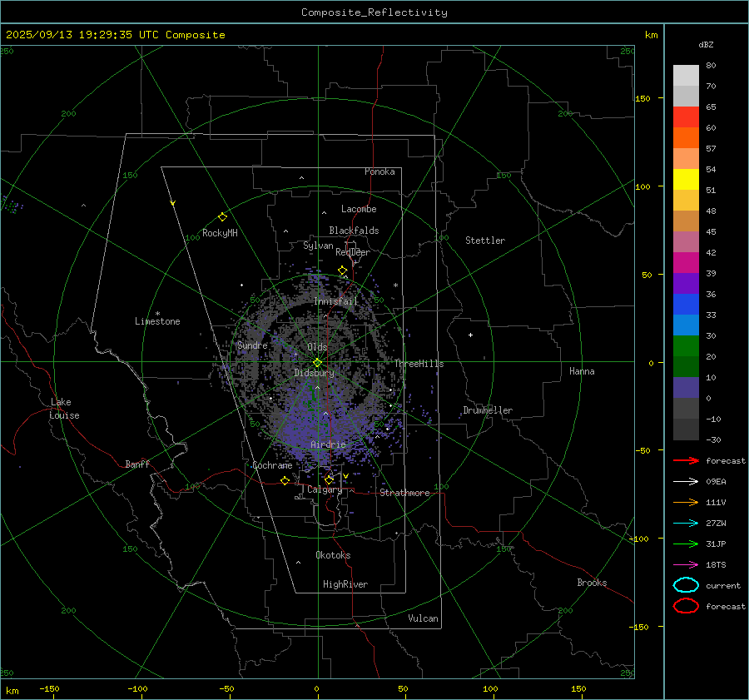Select the light gray 80-70 dBZ swatch
This screenshot has width=749, height=700.
686,76
